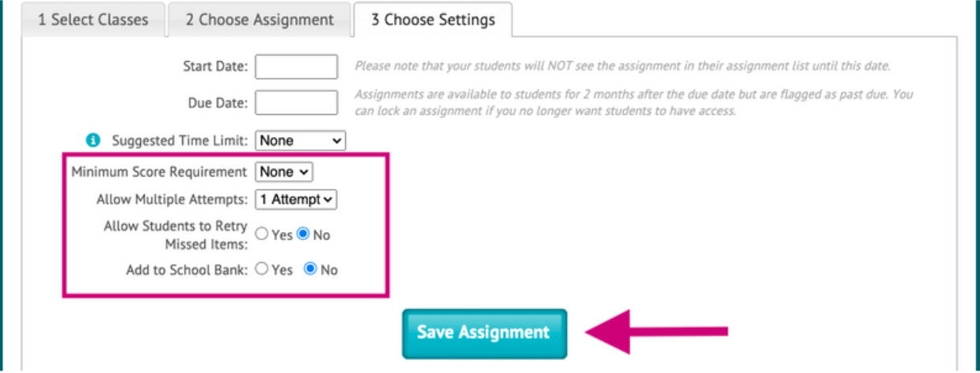This screenshot has width=980, height=373.
Task: Focus the Due Date input box
Action: pos(296,102)
